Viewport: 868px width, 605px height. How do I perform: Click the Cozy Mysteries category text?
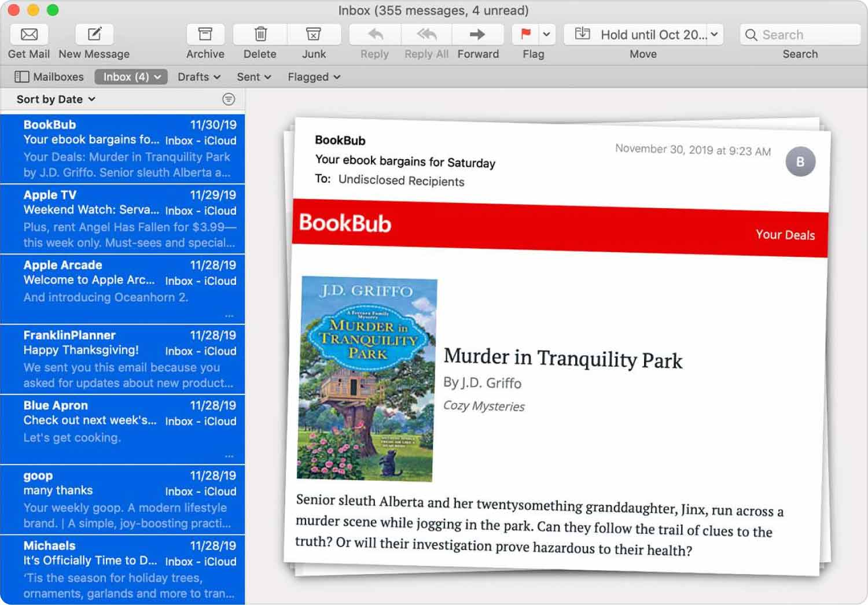click(x=484, y=406)
